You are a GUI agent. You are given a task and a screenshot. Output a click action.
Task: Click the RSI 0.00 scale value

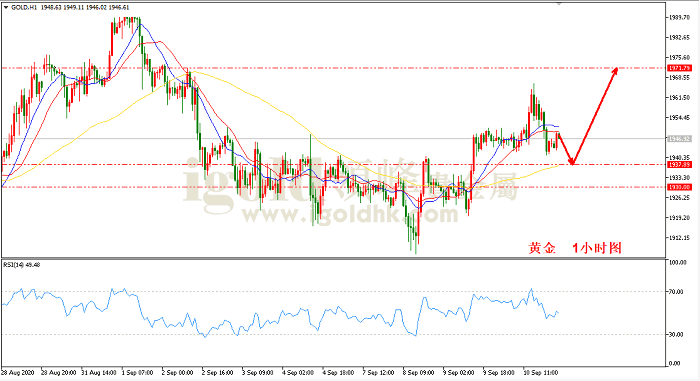675,364
